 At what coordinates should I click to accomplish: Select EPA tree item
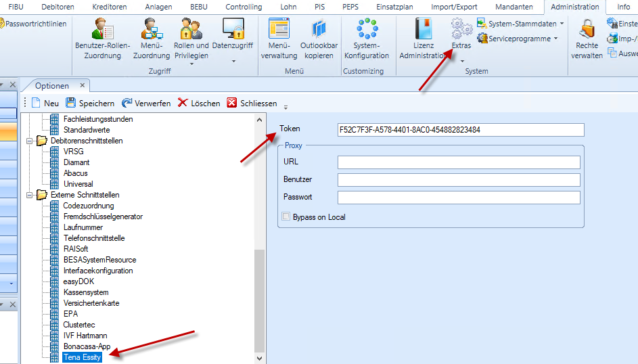coord(70,313)
